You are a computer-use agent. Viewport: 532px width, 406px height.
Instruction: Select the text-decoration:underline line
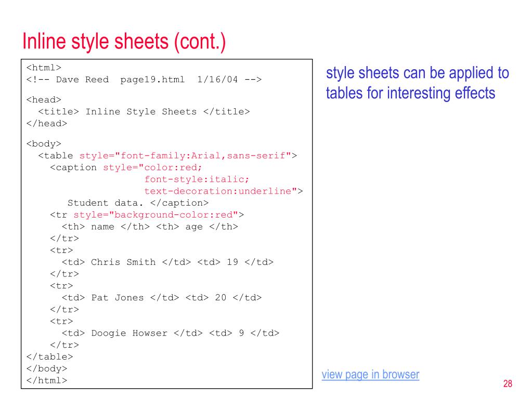[224, 192]
